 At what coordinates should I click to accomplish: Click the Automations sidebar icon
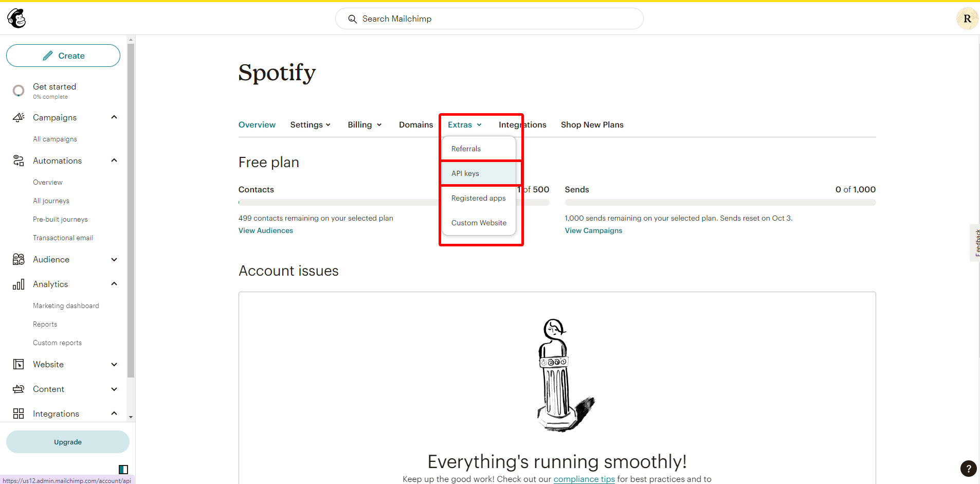(x=19, y=160)
